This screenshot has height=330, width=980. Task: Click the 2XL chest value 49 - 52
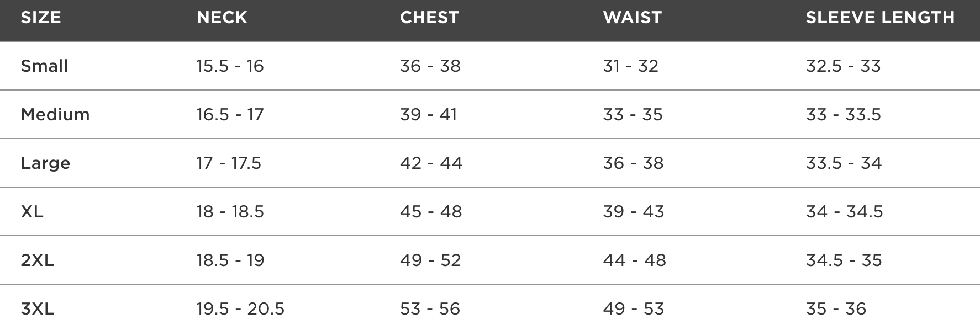point(430,260)
